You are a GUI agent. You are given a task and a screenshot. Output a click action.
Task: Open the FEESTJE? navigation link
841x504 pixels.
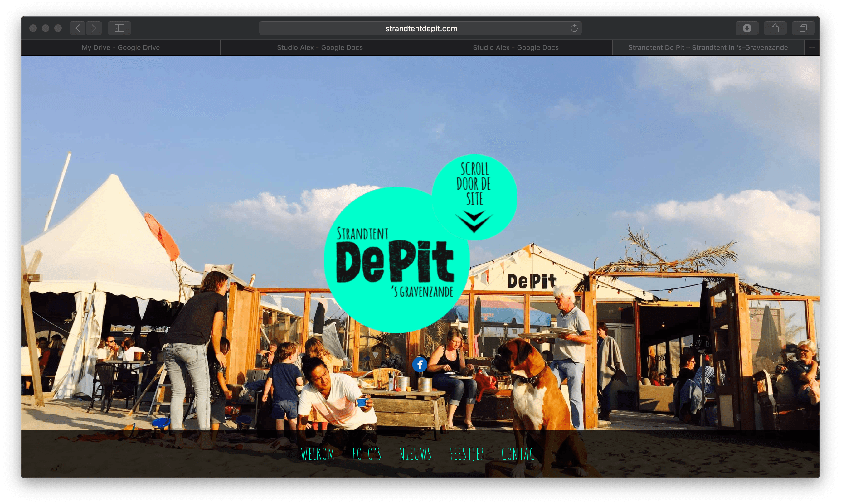[x=467, y=454]
